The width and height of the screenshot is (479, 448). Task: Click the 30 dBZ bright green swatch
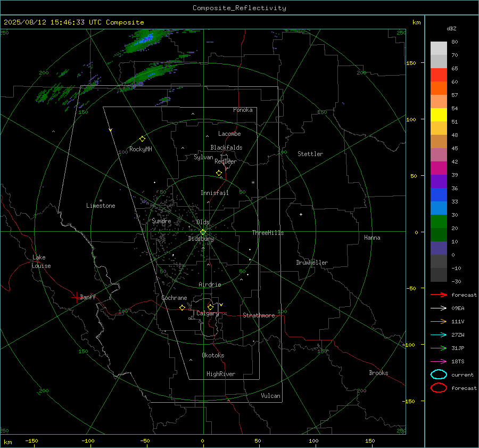coord(439,222)
